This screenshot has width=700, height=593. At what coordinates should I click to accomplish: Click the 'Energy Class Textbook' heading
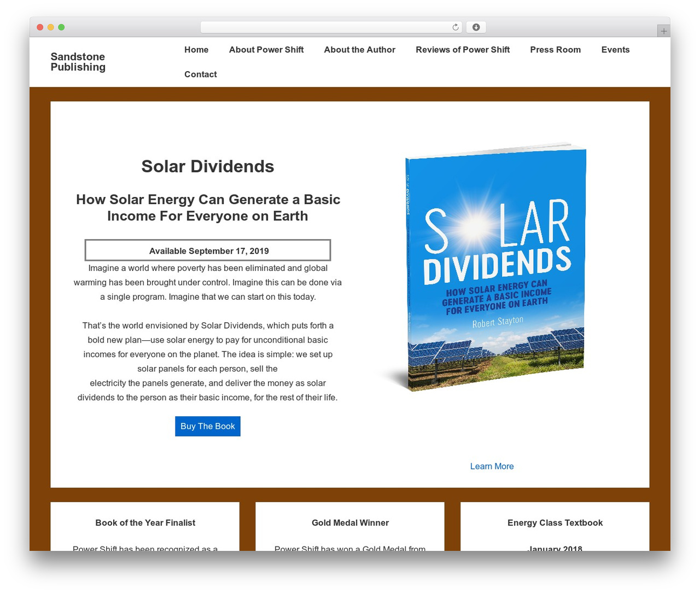click(555, 523)
